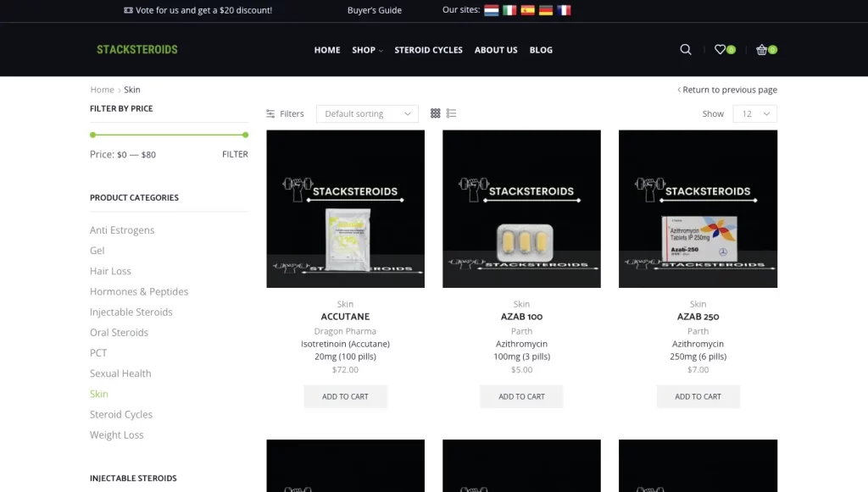868x492 pixels.
Task: Open the Steroid Cycles menu item
Action: click(x=428, y=50)
